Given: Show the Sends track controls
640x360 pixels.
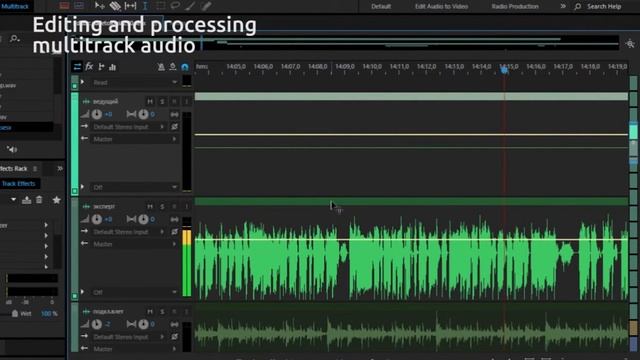Looking at the screenshot, I should coord(101,67).
